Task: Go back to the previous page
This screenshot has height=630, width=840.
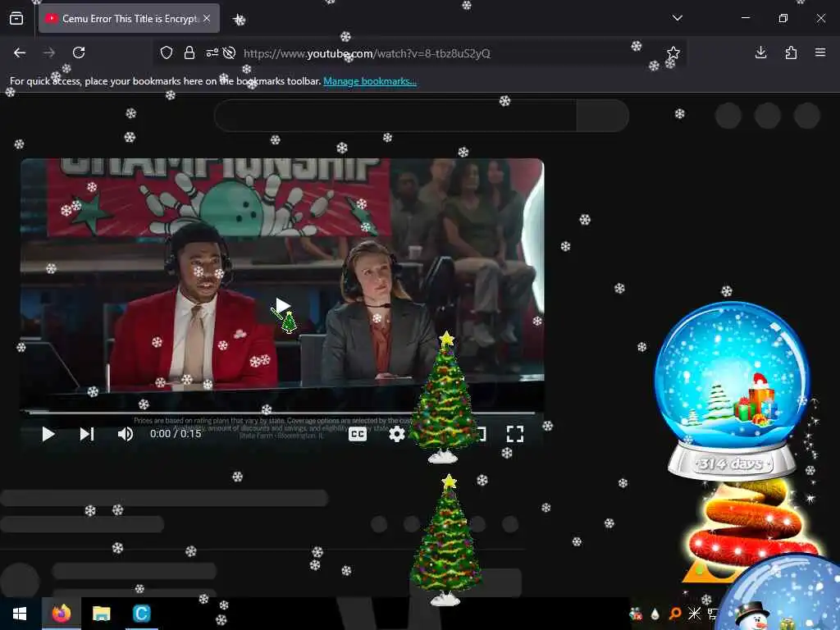Action: point(20,52)
